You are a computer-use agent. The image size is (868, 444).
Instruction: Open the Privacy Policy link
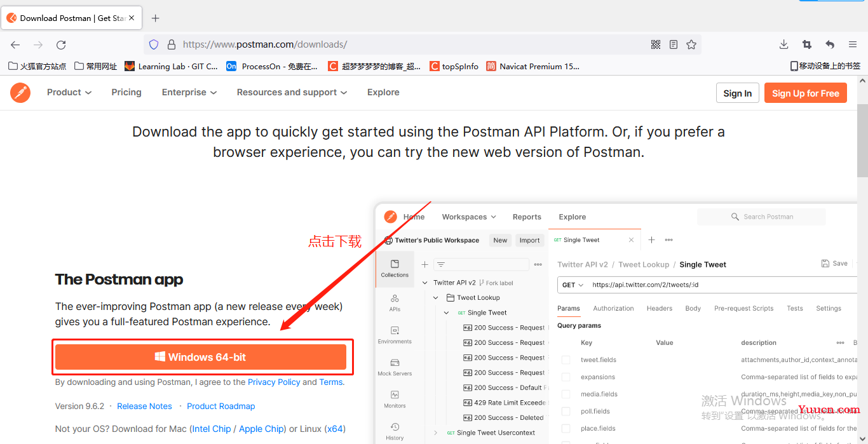click(274, 382)
